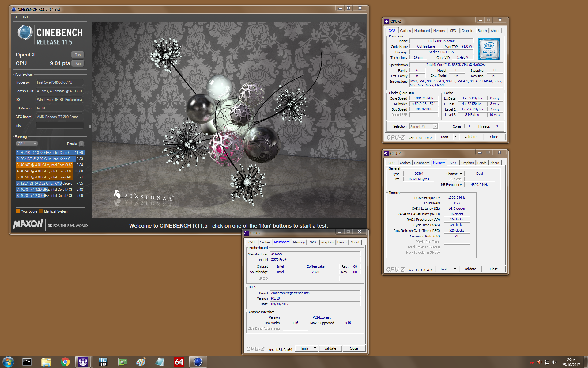Screen dimensions: 588x368
Task: Open Tools dropdown arrow in top CPU-Z window
Action: (455, 137)
